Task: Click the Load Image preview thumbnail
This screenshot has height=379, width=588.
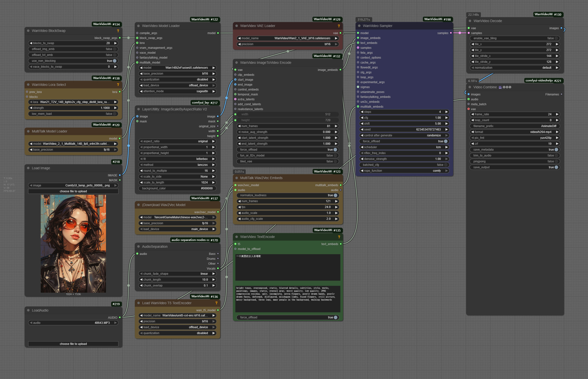Action: [73, 244]
